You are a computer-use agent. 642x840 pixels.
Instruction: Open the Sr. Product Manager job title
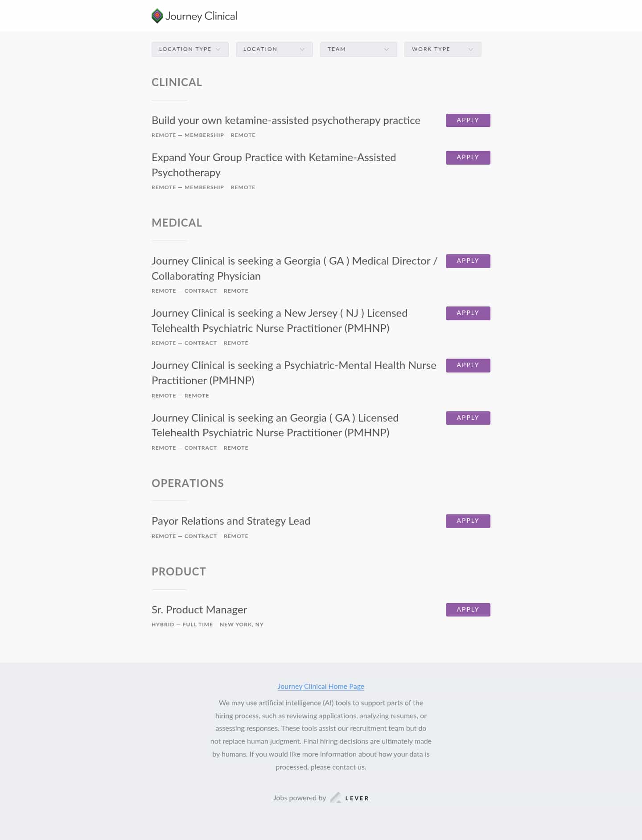(x=199, y=610)
